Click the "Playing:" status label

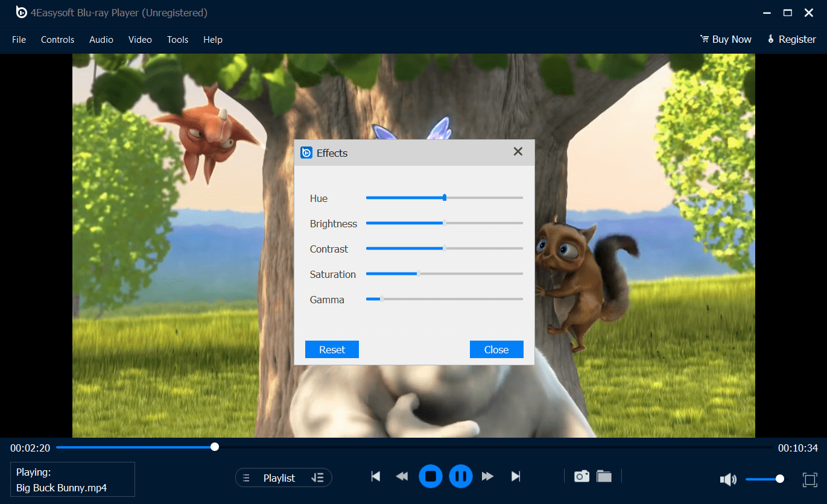[34, 472]
